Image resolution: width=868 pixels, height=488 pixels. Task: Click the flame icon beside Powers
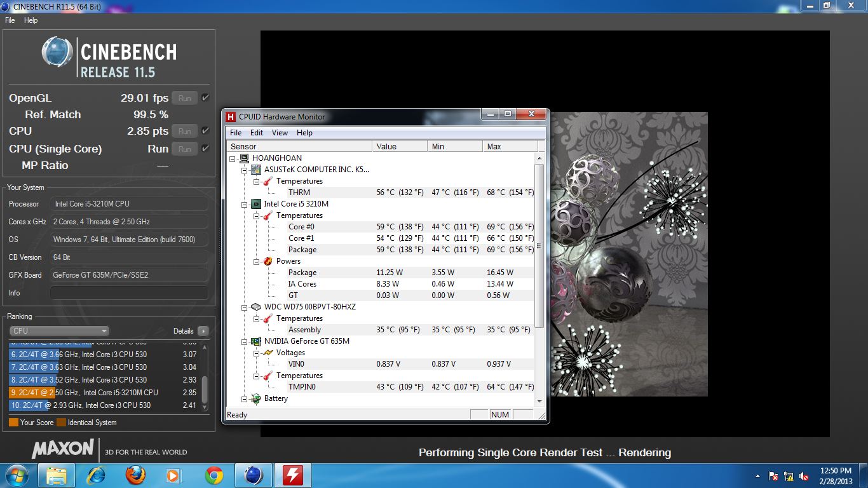tap(268, 261)
